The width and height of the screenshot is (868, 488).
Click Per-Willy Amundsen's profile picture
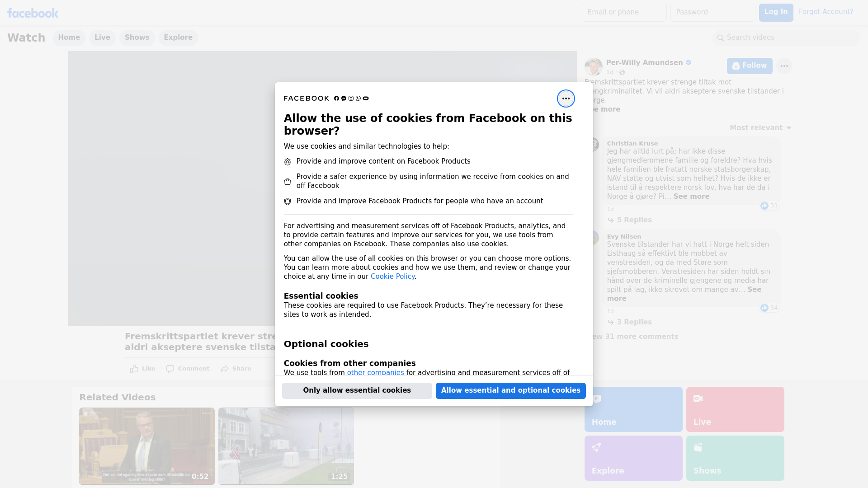tap(593, 67)
